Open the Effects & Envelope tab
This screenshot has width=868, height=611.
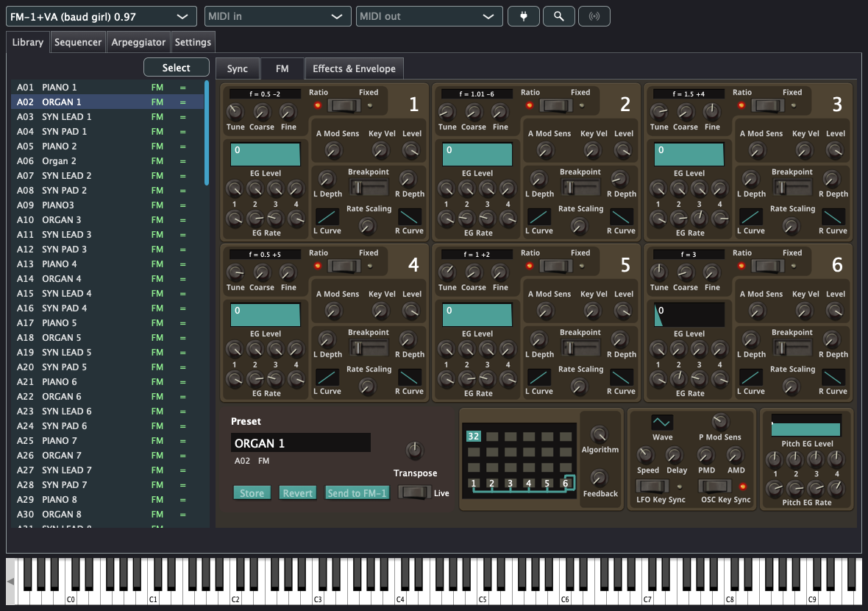[355, 68]
